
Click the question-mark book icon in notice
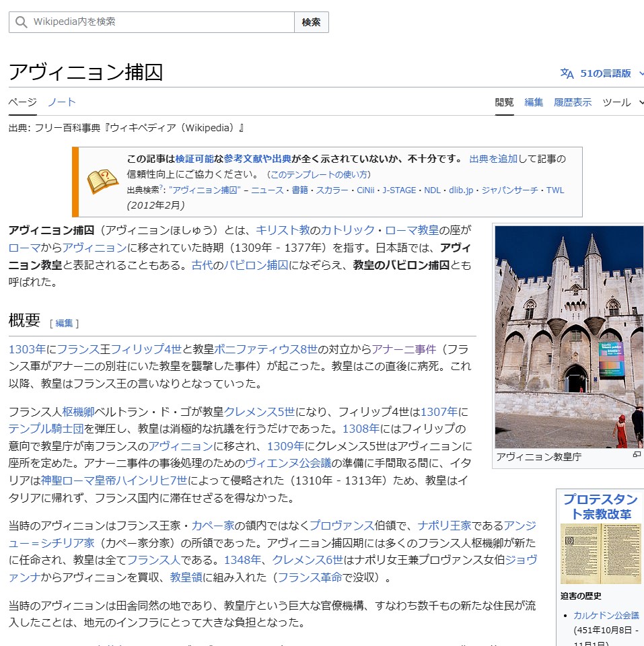102,182
